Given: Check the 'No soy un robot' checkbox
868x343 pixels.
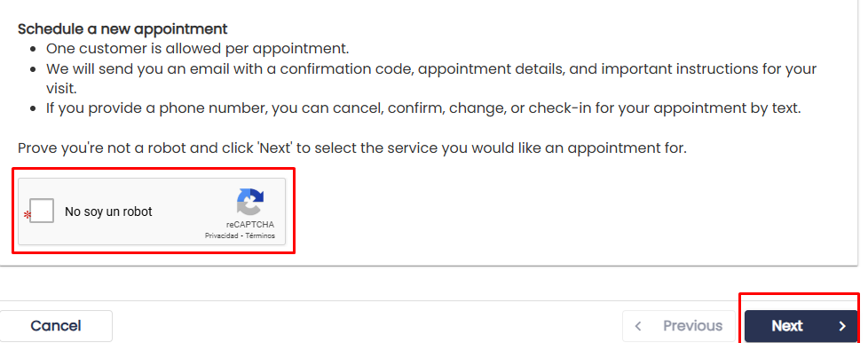Looking at the screenshot, I should tap(42, 211).
